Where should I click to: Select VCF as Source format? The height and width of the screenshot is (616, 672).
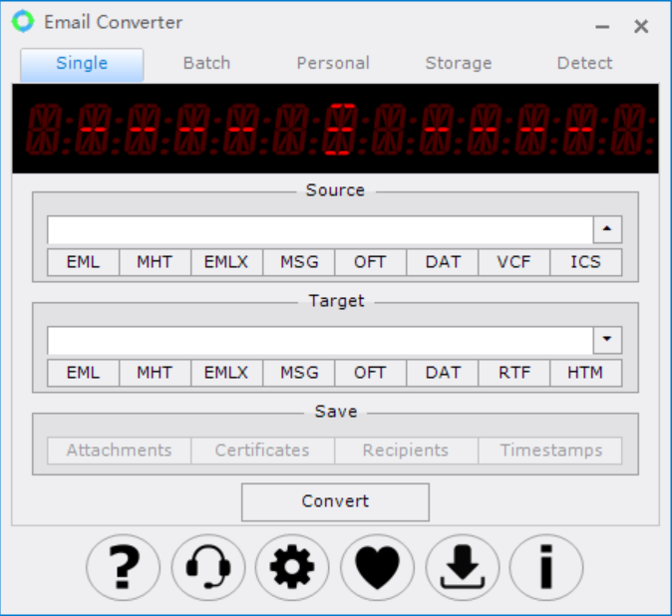pos(513,262)
